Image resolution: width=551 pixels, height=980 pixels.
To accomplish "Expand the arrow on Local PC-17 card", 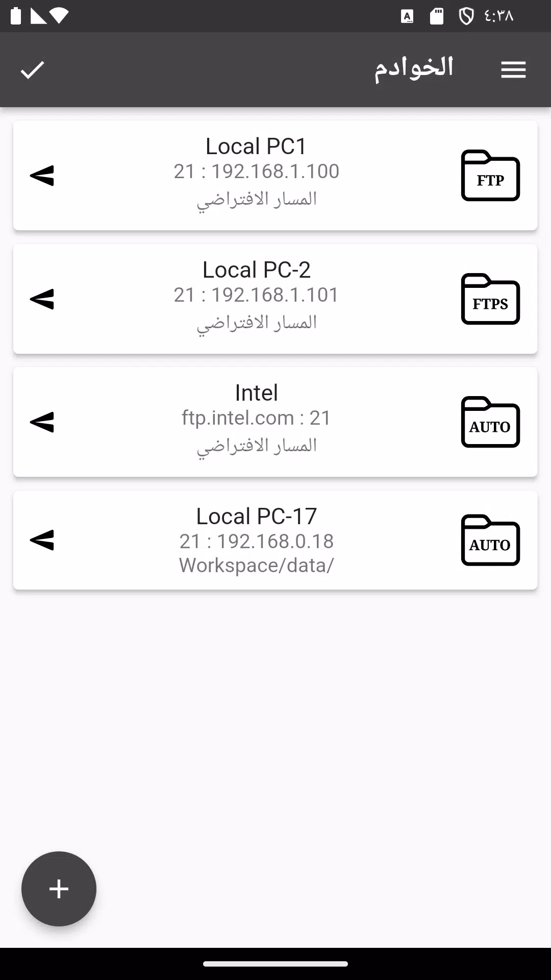I will coord(42,541).
